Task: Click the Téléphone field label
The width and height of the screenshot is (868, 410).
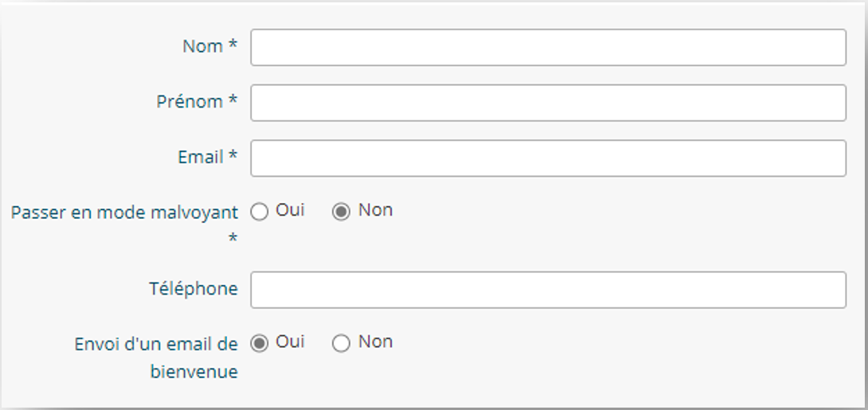Action: 193,289
